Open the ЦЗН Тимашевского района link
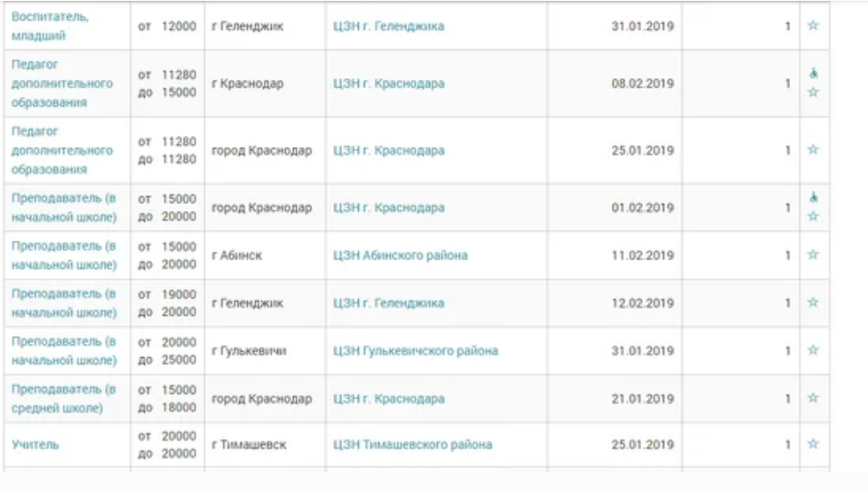This screenshot has width=868, height=496. (x=412, y=445)
